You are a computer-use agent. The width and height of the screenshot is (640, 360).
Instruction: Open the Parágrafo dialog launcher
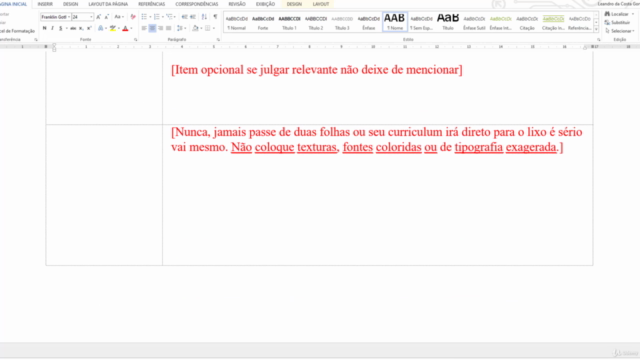tap(218, 40)
